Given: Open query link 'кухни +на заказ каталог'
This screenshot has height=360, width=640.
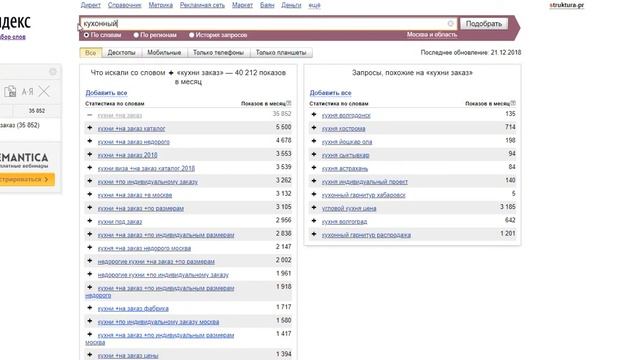Looking at the screenshot, I should tap(131, 129).
